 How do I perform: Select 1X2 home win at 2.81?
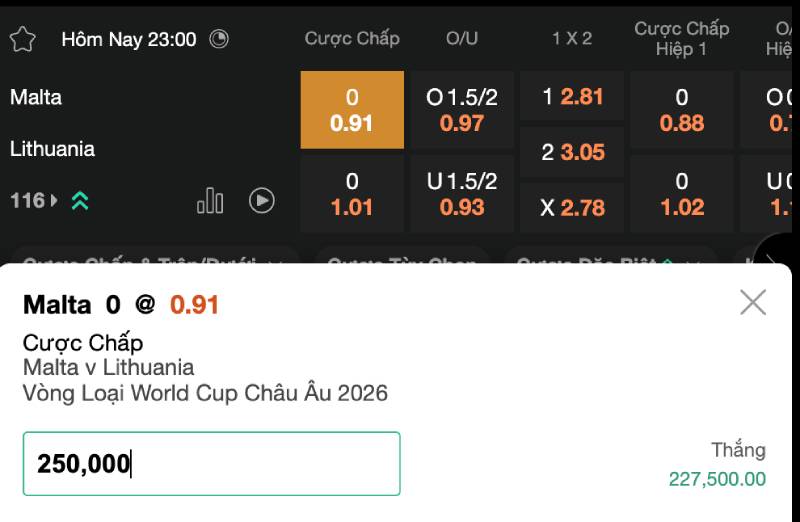(572, 96)
